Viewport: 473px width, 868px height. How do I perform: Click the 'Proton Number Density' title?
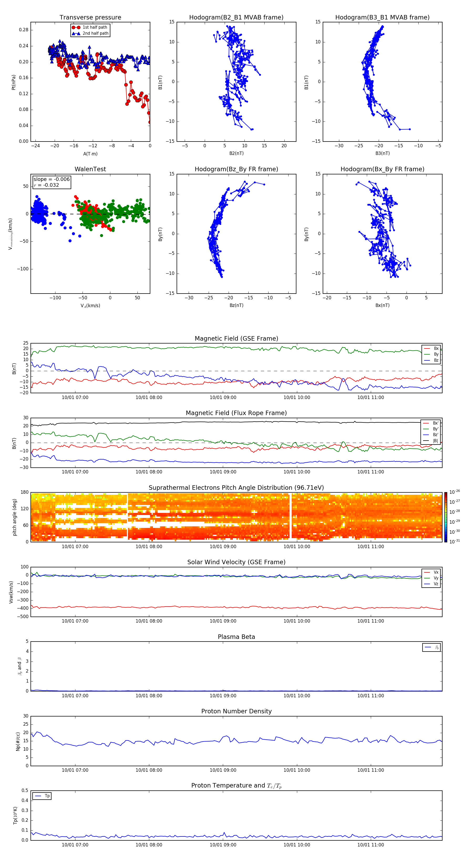(x=236, y=711)
